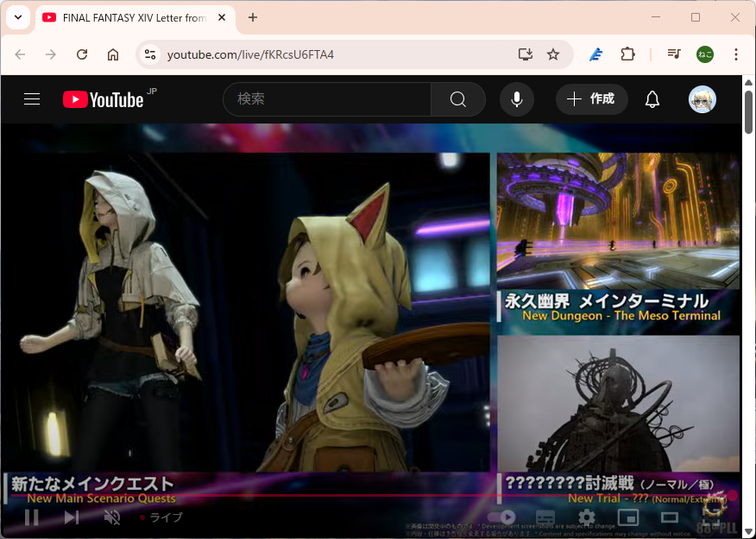The height and width of the screenshot is (539, 756).
Task: Switch the player to theater mode
Action: (670, 517)
